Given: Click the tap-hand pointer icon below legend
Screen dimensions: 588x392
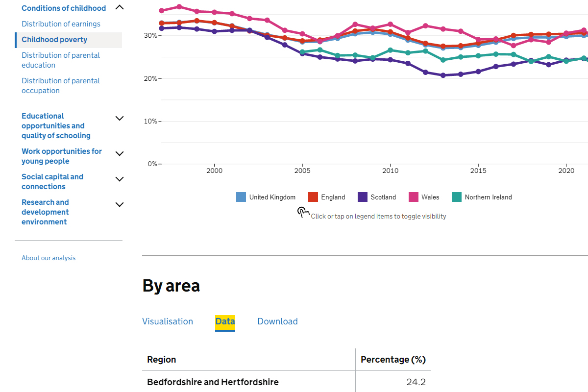Looking at the screenshot, I should point(303,212).
